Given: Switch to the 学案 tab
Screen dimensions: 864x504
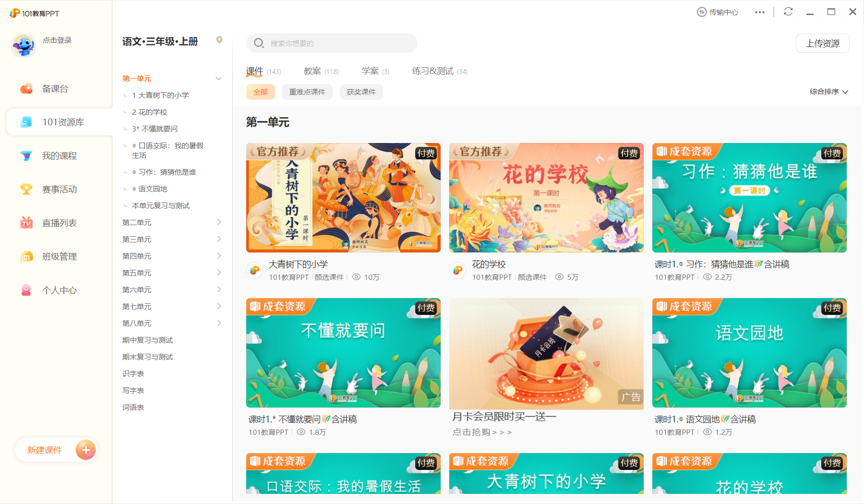Looking at the screenshot, I should pos(375,71).
